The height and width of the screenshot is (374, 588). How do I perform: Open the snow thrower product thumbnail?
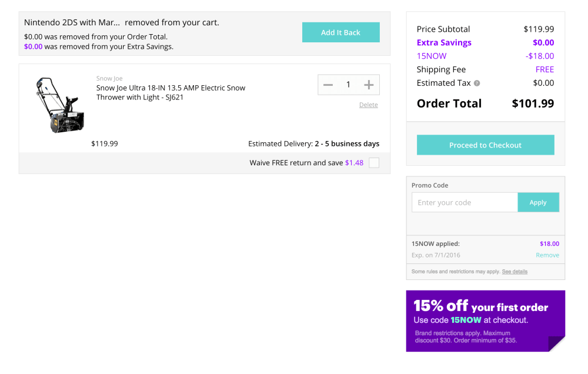pos(59,105)
